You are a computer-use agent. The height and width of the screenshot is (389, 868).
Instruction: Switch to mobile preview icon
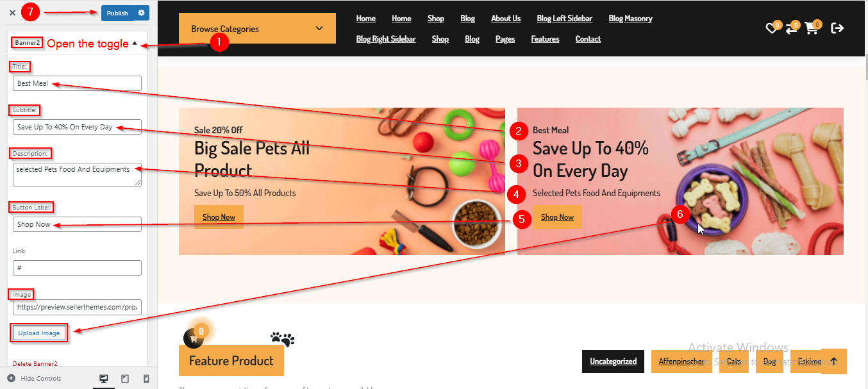tap(146, 379)
